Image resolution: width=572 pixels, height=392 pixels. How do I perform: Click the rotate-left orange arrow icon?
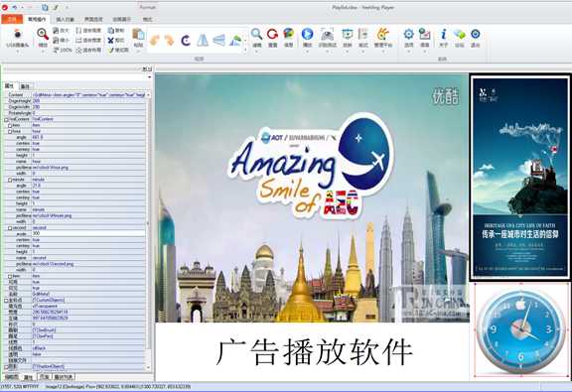155,40
